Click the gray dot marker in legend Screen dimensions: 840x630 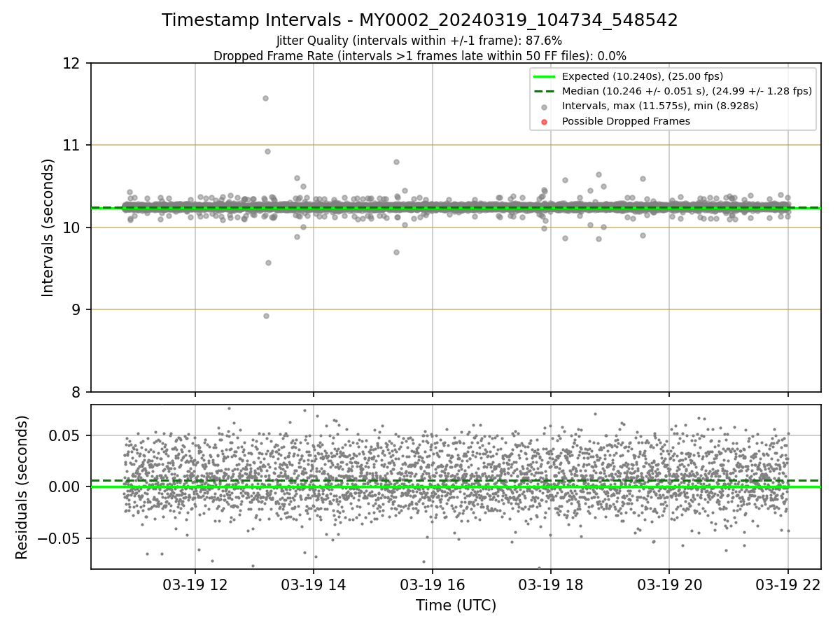point(545,106)
